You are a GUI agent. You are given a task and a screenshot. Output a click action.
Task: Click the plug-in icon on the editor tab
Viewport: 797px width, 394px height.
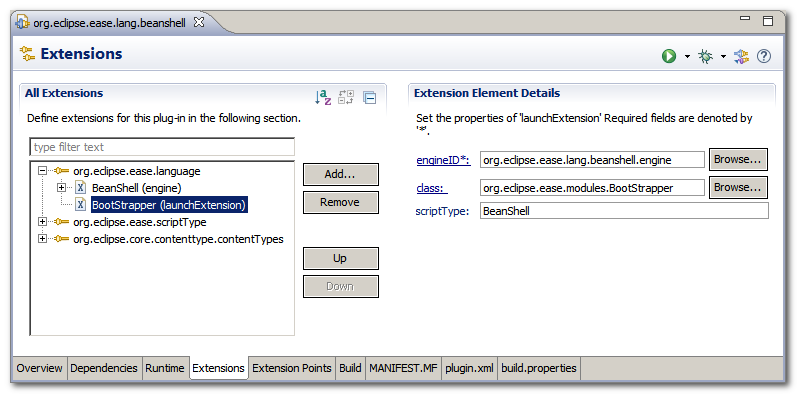coord(23,23)
